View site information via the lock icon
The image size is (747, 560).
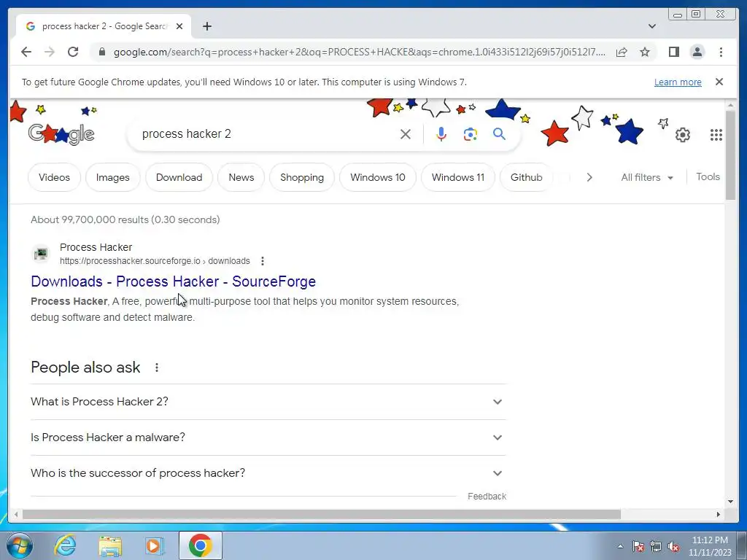coord(101,52)
